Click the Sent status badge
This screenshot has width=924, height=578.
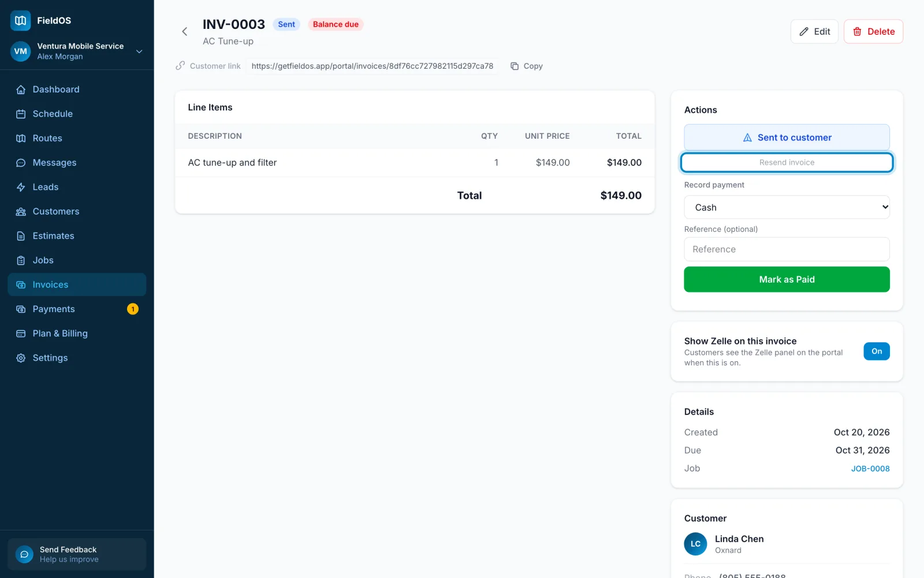pos(286,24)
